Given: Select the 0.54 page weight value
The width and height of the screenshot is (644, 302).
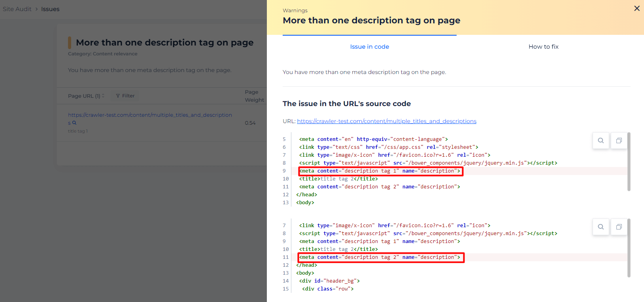Looking at the screenshot, I should pos(250,123).
